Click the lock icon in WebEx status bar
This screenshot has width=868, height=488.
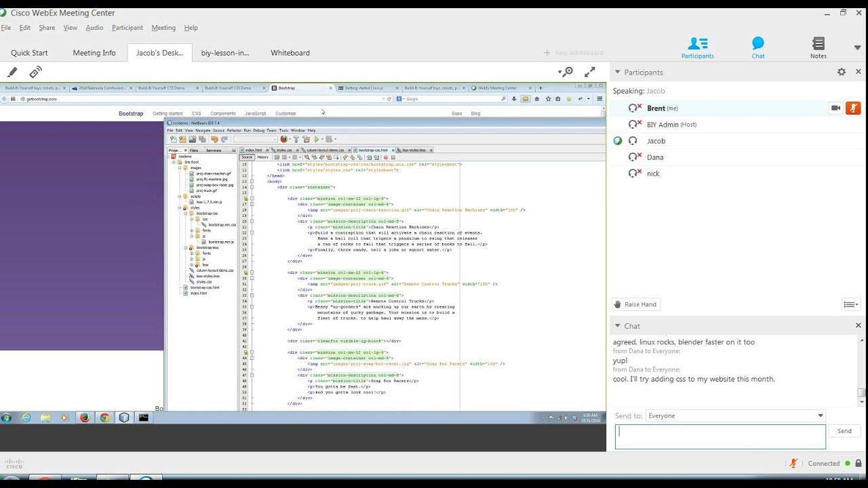859,464
